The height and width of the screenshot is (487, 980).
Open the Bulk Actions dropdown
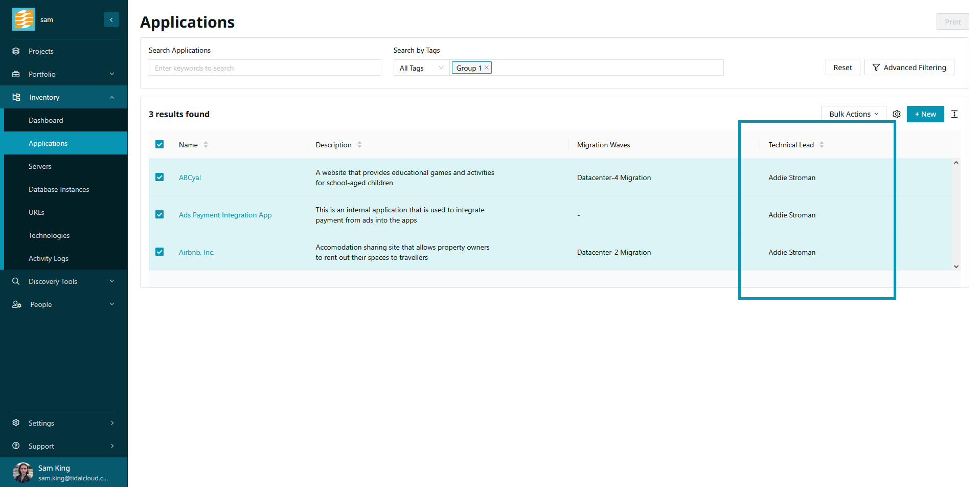pyautogui.click(x=853, y=114)
